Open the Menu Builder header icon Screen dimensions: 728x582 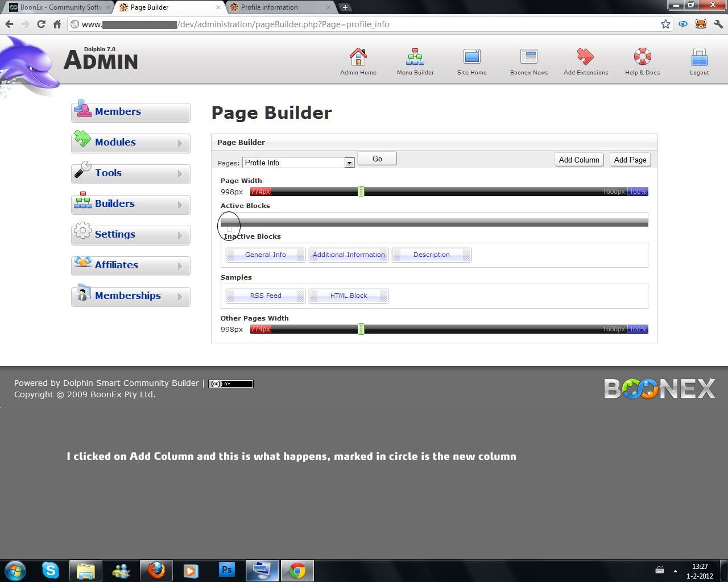click(415, 61)
